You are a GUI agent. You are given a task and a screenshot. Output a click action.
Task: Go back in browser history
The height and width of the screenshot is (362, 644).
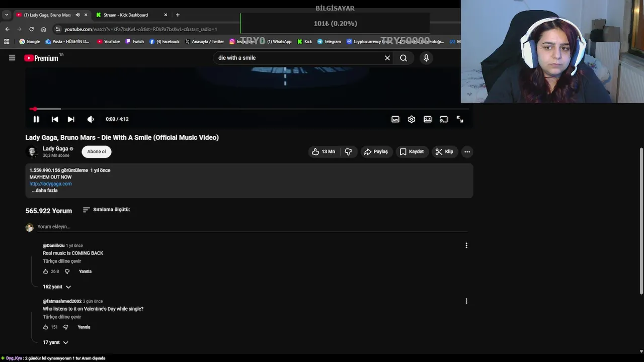pyautogui.click(x=7, y=29)
